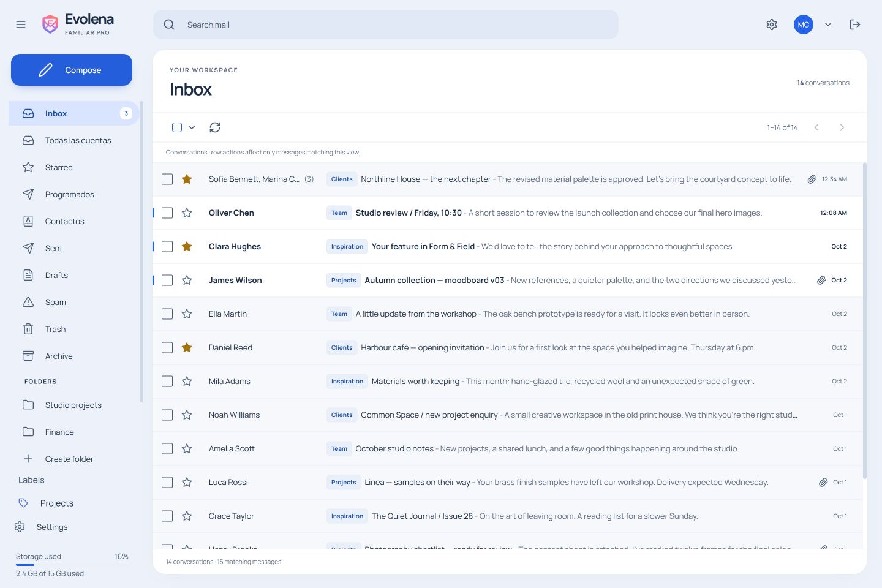Open the Archive folder

click(73, 356)
